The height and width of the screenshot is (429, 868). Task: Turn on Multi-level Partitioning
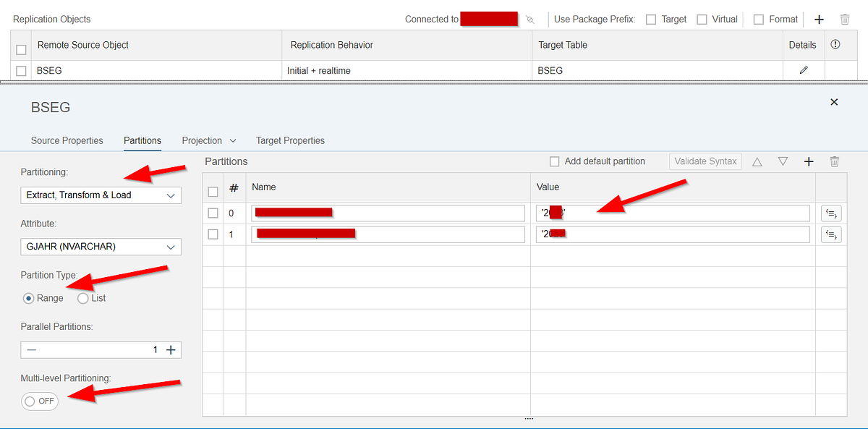pyautogui.click(x=39, y=402)
